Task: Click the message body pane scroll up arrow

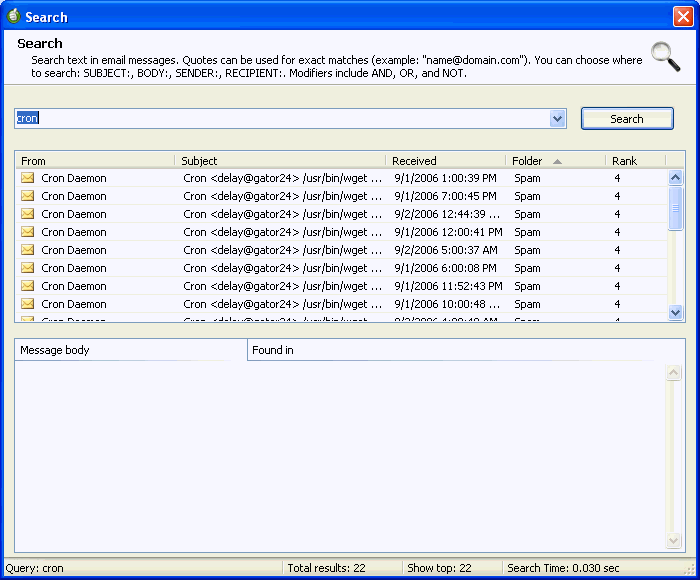Action: pos(673,372)
